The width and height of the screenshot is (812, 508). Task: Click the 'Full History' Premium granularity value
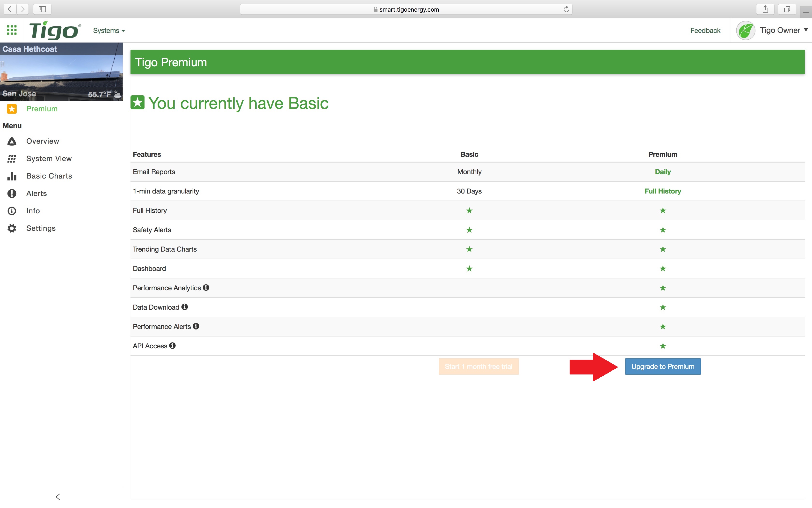[663, 191]
